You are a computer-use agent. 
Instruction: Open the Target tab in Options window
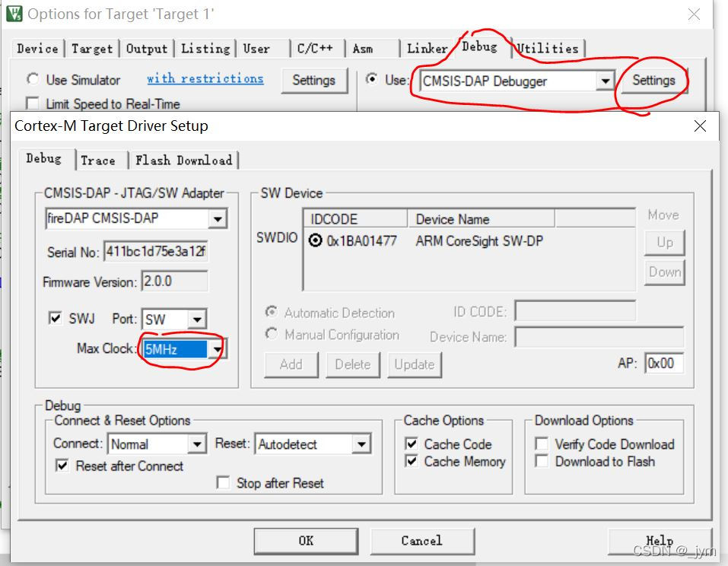pyautogui.click(x=92, y=48)
